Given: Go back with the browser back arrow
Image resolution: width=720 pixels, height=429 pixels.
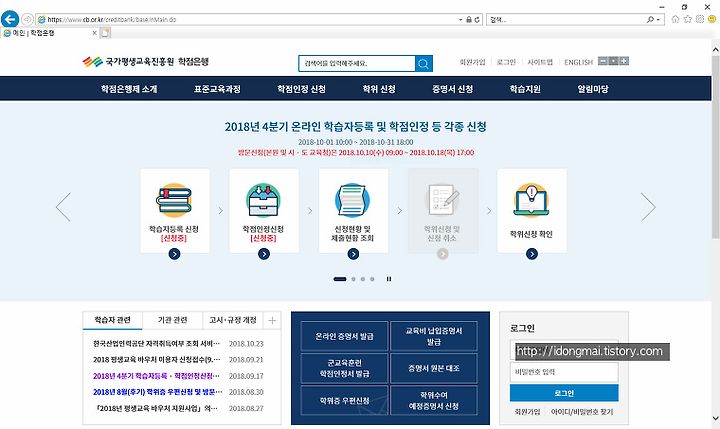Looking at the screenshot, I should point(10,19).
